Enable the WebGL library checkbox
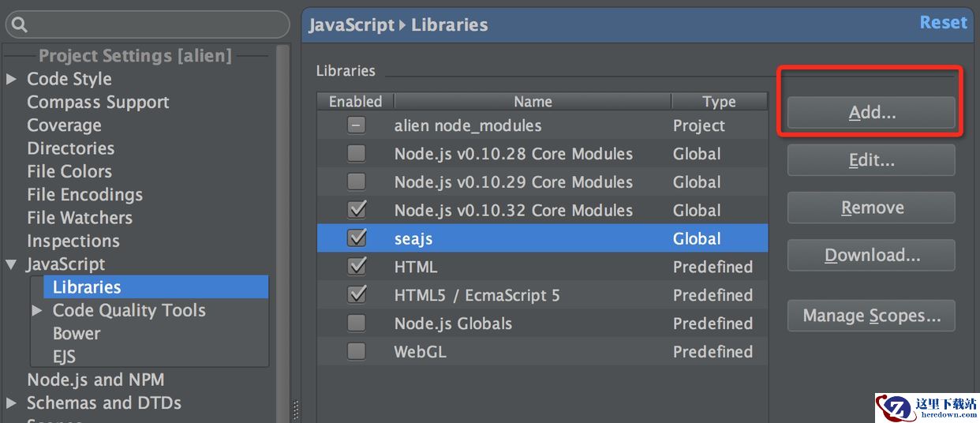980x423 pixels. coord(357,352)
